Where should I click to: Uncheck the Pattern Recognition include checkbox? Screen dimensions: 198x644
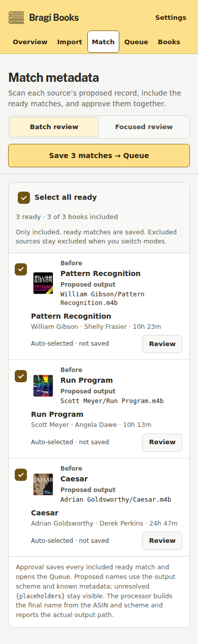pyautogui.click(x=21, y=269)
